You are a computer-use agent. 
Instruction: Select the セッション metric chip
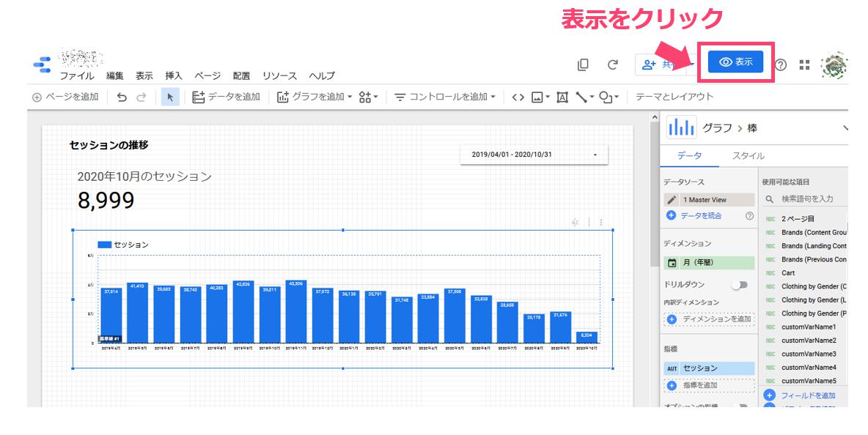tap(709, 368)
